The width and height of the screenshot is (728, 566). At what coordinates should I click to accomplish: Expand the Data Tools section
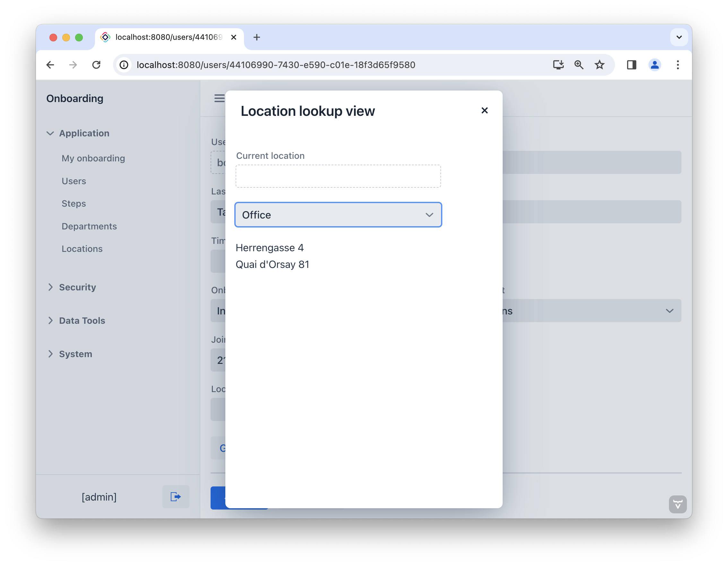[x=81, y=321]
